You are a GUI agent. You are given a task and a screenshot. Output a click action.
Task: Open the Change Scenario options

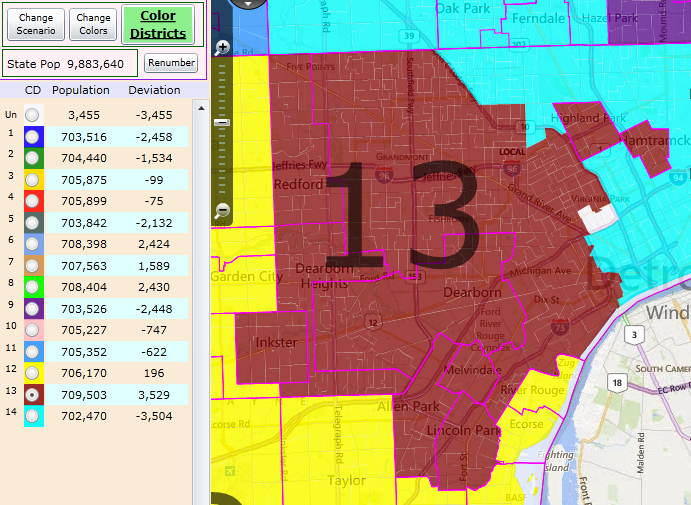coord(36,24)
